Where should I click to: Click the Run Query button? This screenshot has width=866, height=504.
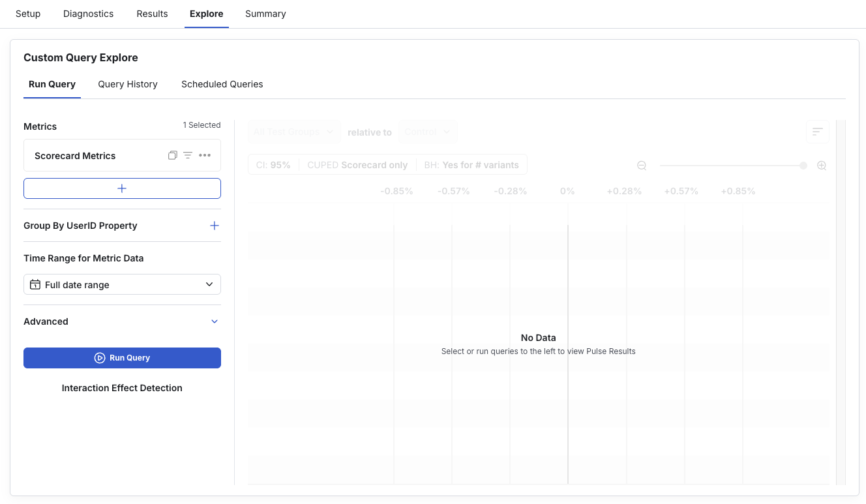tap(122, 357)
